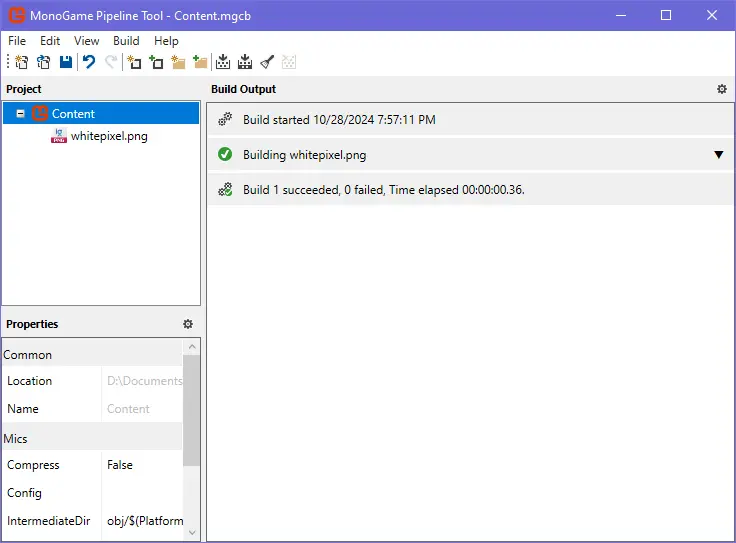736x543 pixels.
Task: Open the Build menu
Action: click(x=126, y=41)
